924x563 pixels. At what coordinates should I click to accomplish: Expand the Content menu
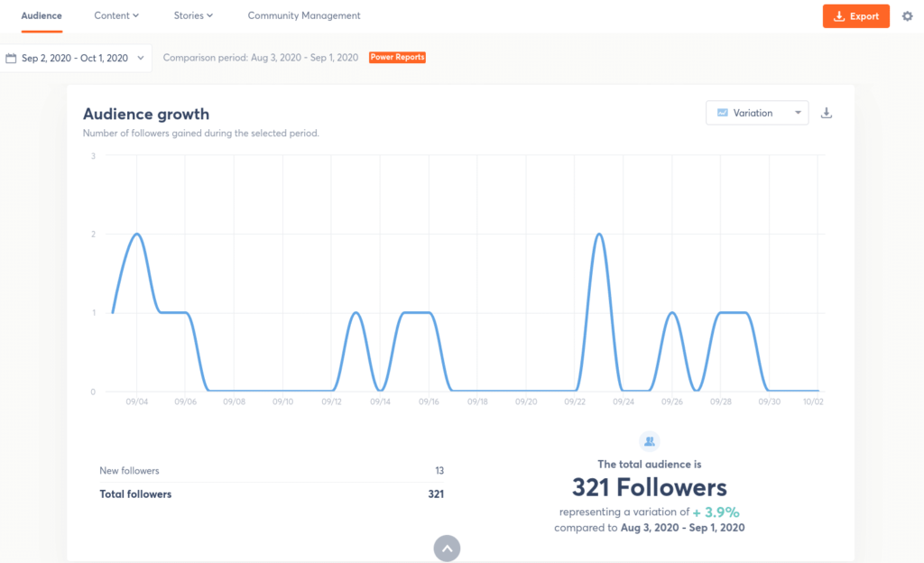coord(116,15)
